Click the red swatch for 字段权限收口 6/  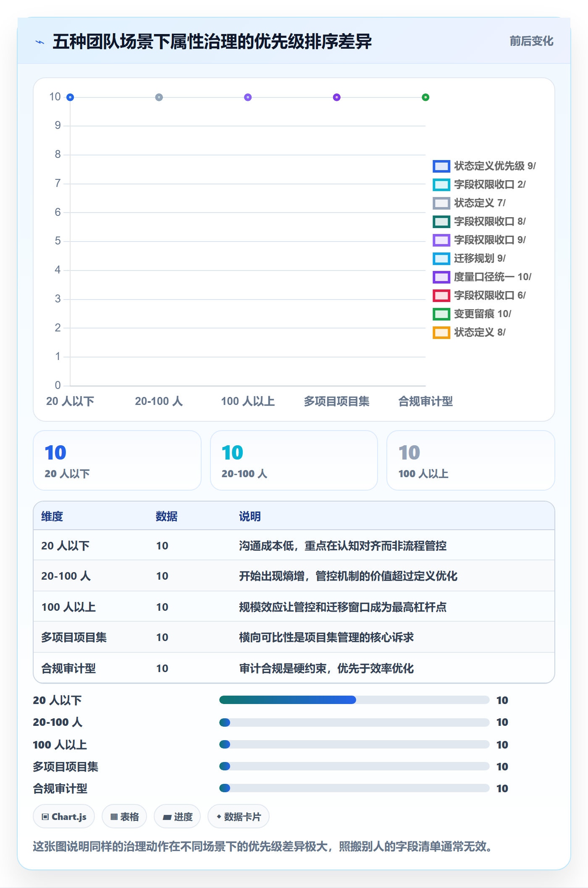pyautogui.click(x=441, y=295)
